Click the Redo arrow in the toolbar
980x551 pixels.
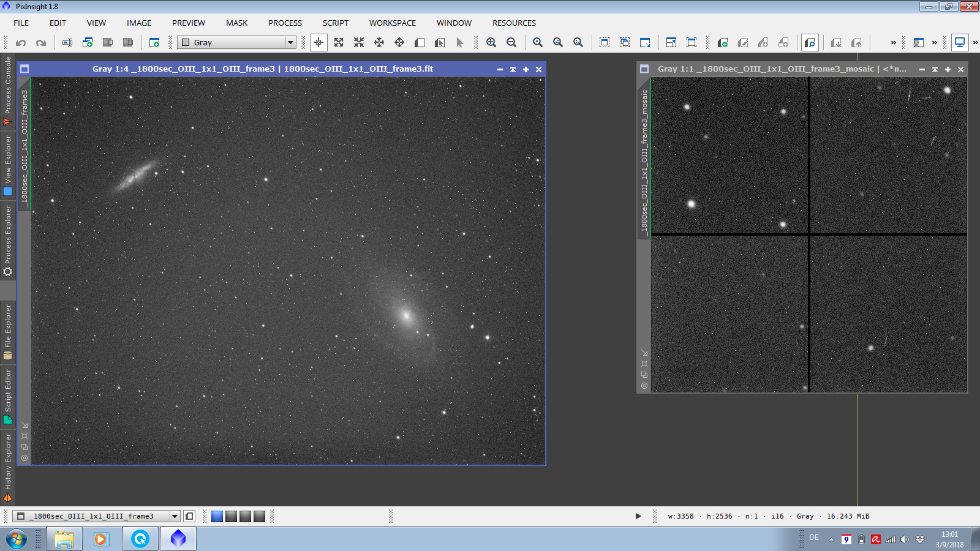pyautogui.click(x=41, y=43)
